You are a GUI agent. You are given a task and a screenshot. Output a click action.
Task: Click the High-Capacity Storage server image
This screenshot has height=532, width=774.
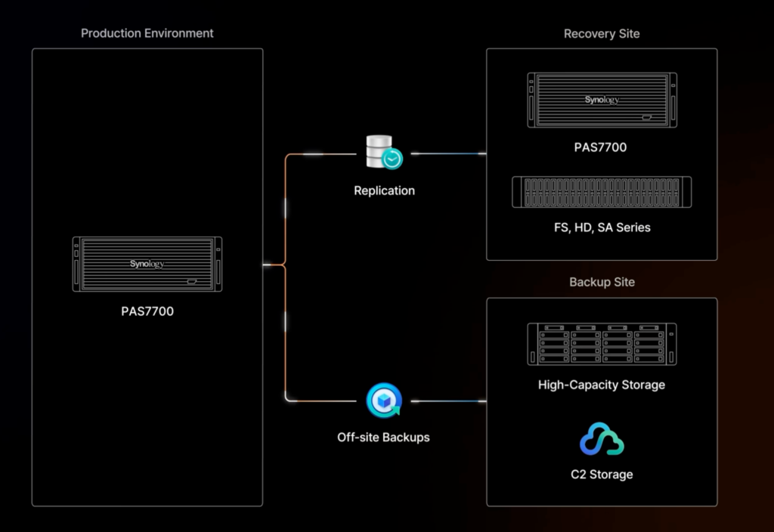602,344
